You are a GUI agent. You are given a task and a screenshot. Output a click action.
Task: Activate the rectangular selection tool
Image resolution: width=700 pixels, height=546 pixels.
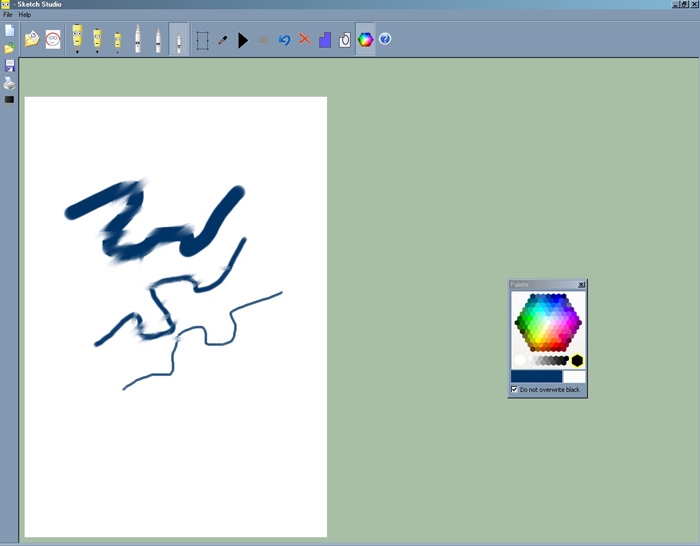202,40
